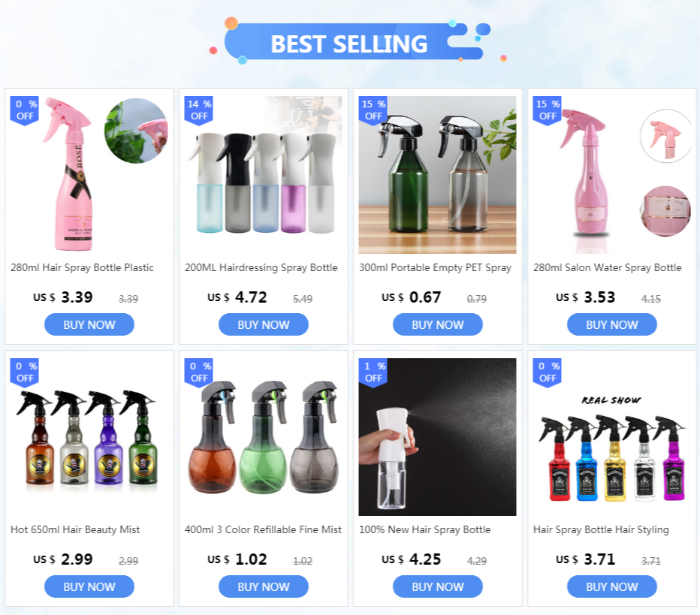This screenshot has height=615, width=700.
Task: Open the REAL SHOW whiskey-style bottles image
Action: coord(611,437)
